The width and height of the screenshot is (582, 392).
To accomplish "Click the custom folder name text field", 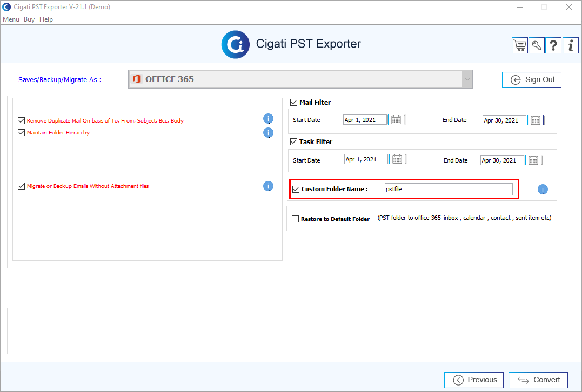I will pyautogui.click(x=449, y=189).
